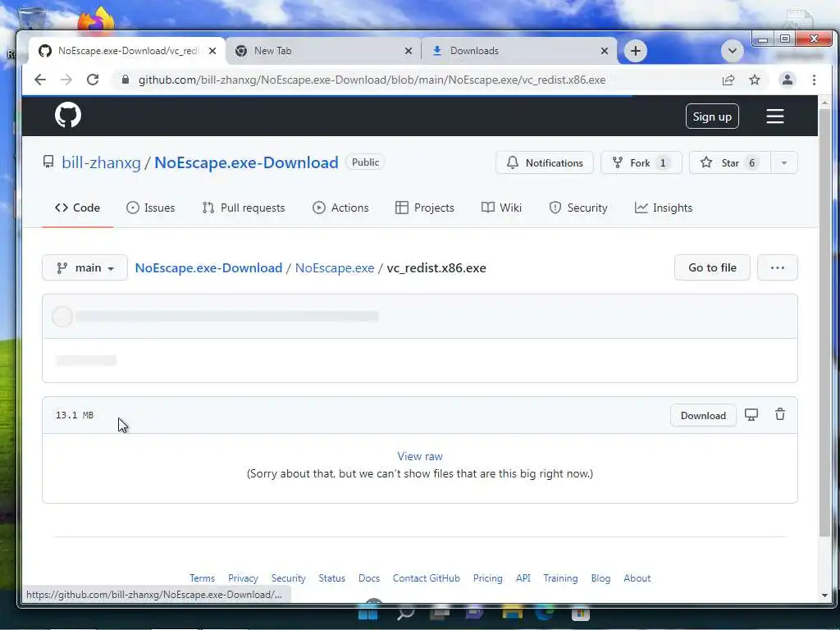Click the browser forward arrow
This screenshot has height=630, width=840.
[x=66, y=80]
